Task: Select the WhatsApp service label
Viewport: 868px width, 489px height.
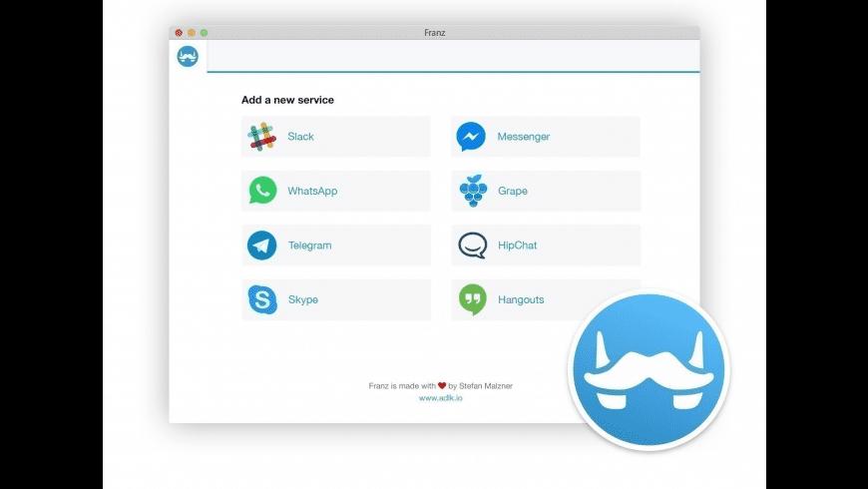Action: pos(312,191)
